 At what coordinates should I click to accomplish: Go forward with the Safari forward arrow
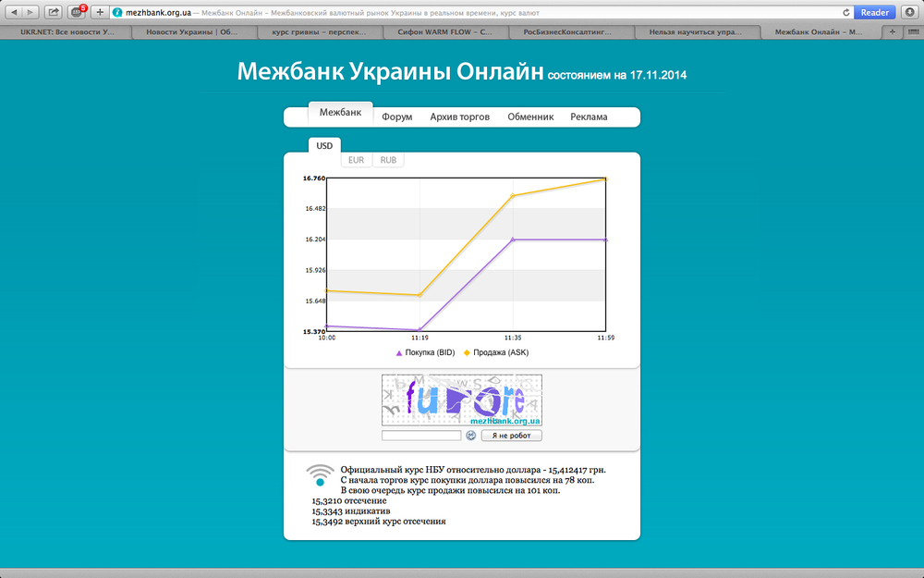point(30,12)
